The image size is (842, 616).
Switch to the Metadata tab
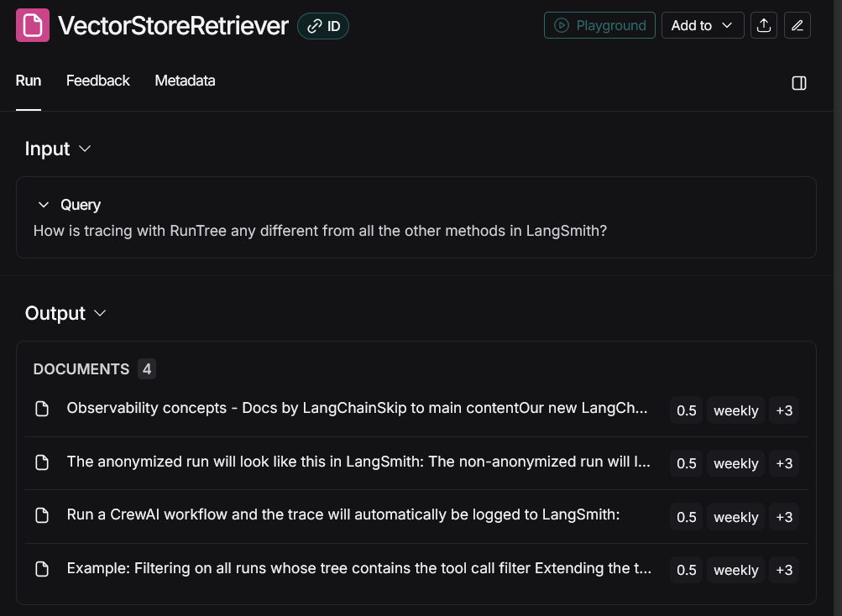(x=185, y=81)
